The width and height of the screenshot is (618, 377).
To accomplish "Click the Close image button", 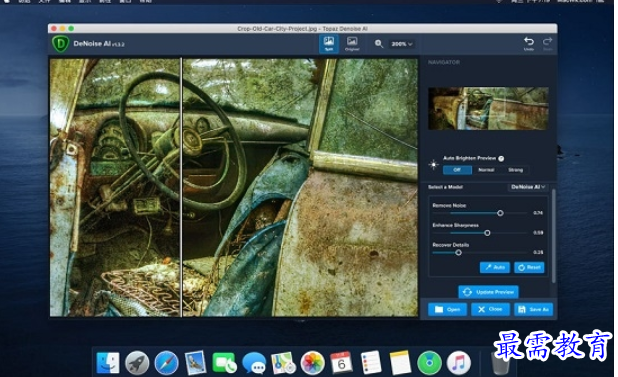I will 490,309.
